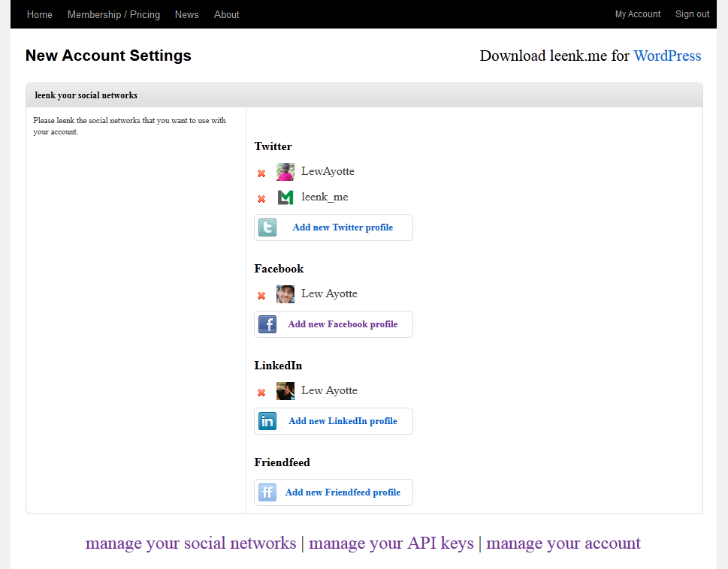Viewport: 728px width, 569px height.
Task: Remove the leenk_me Twitter profile
Action: [261, 199]
